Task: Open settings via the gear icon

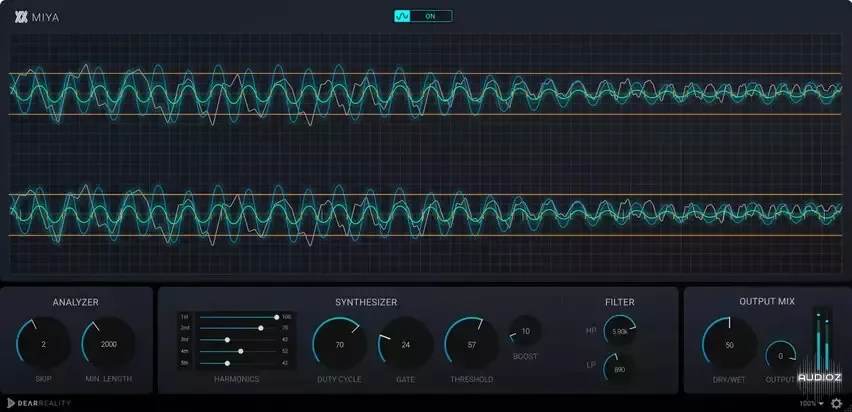Action: coord(836,403)
